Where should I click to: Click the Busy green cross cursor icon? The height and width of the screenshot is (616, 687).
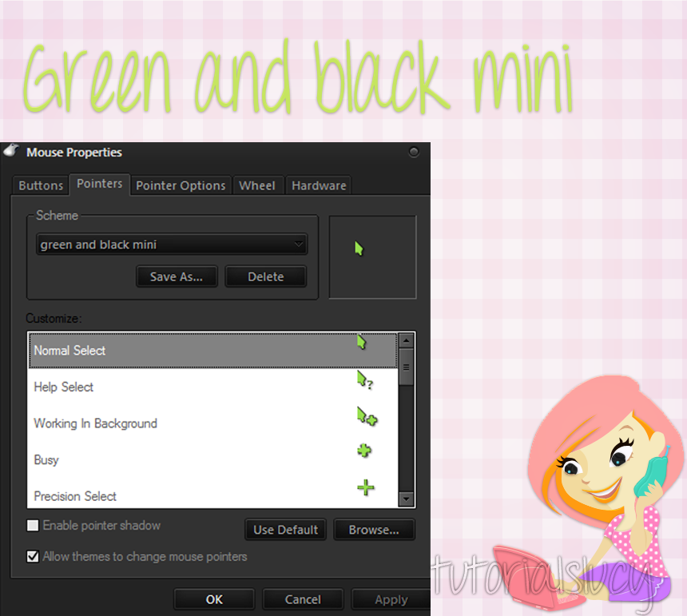click(364, 451)
